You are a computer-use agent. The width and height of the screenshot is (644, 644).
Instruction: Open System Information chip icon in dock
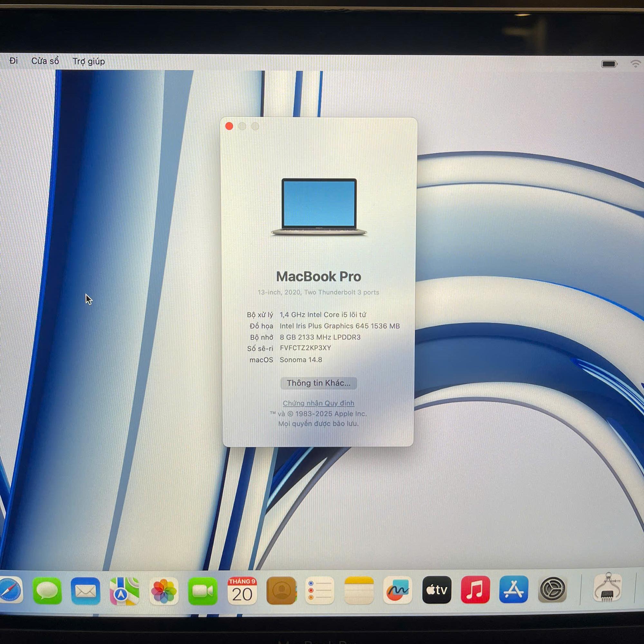coord(608,587)
